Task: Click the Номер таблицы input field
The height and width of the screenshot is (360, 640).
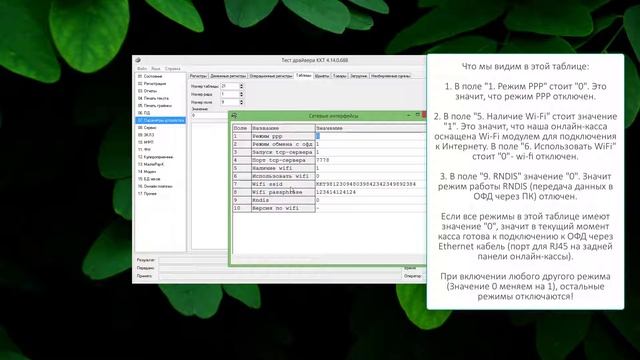Action: (x=229, y=87)
